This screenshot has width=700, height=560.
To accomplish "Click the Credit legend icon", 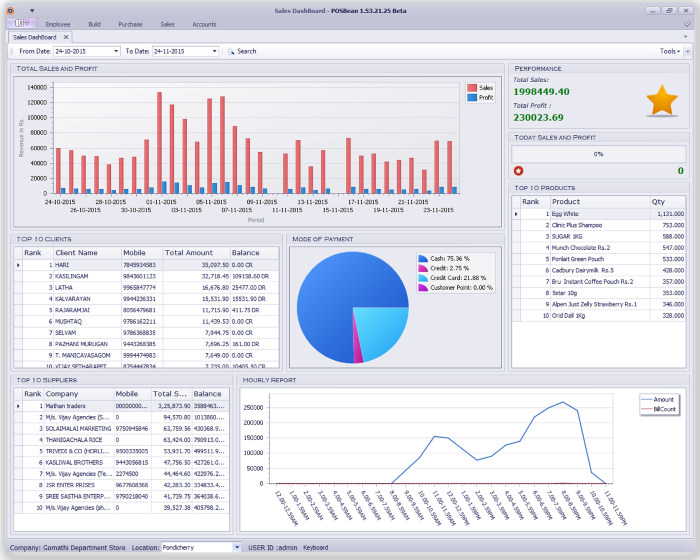I will click(x=423, y=268).
